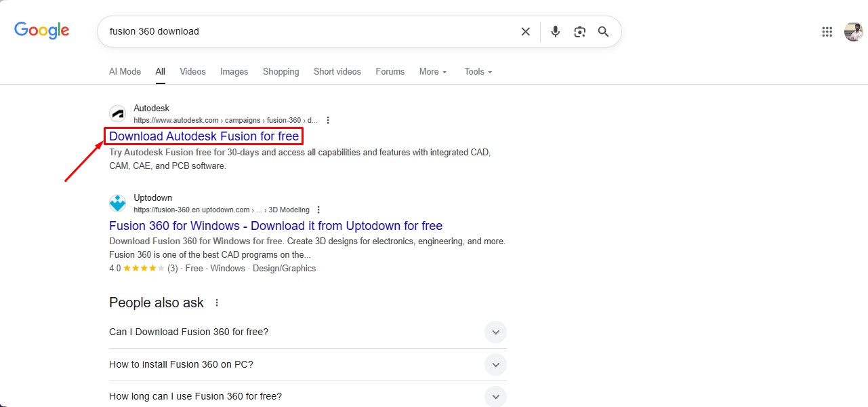The image size is (868, 407).
Task: Switch to Forums tab
Action: point(390,72)
